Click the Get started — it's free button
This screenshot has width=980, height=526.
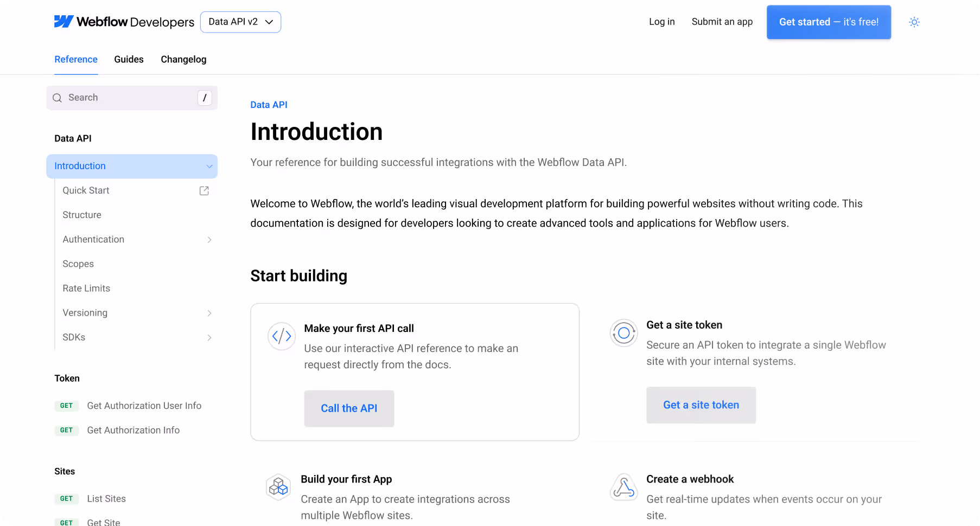click(829, 22)
